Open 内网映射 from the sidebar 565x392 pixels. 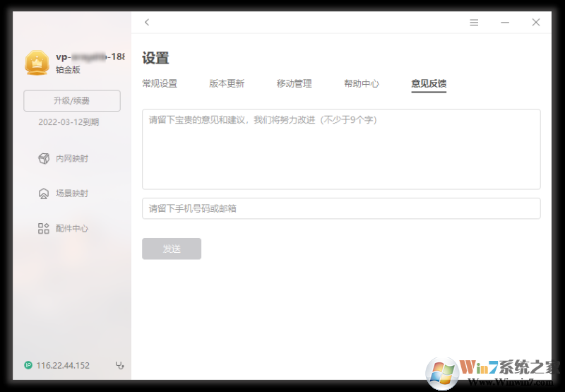[x=64, y=159]
